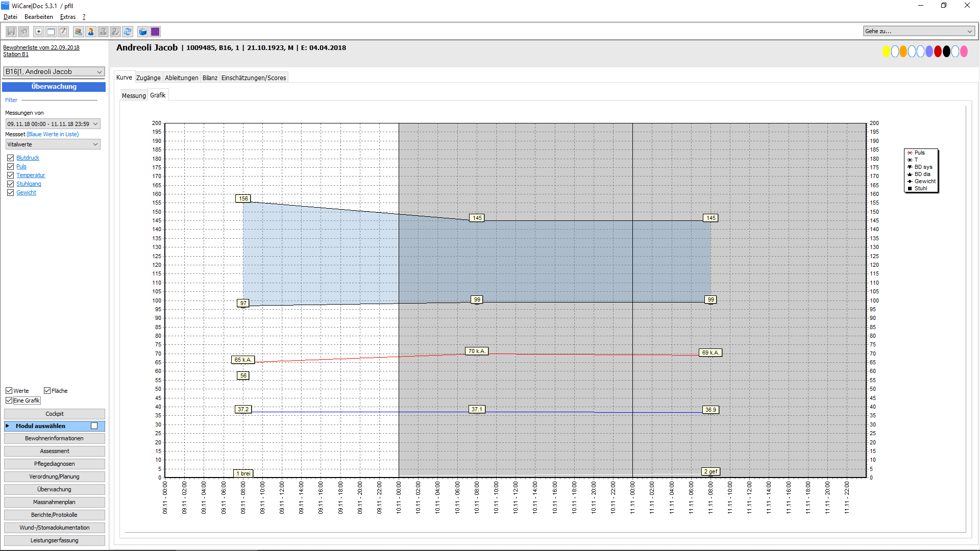Image resolution: width=980 pixels, height=551 pixels.
Task: Click the save disk toolbar icon
Action: point(11,32)
